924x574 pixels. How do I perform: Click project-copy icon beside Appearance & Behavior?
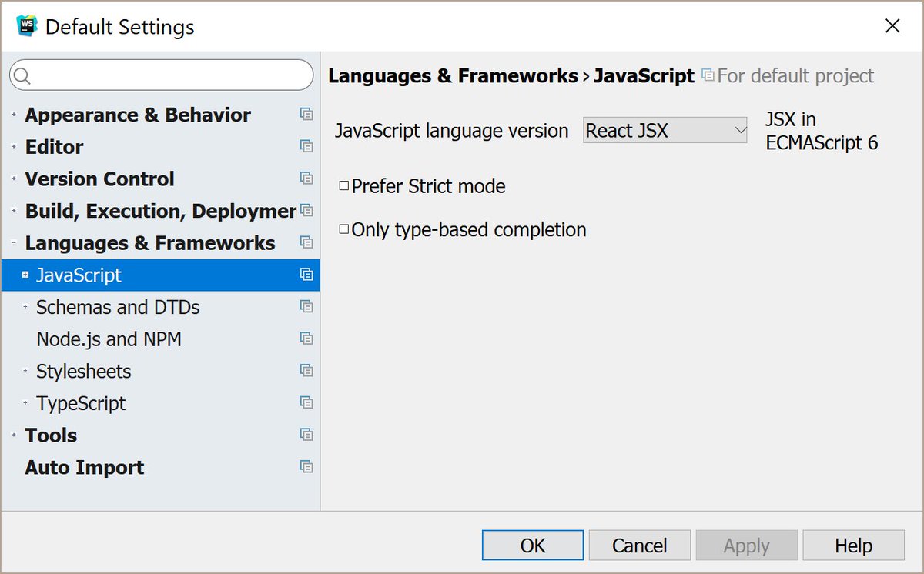(x=306, y=115)
